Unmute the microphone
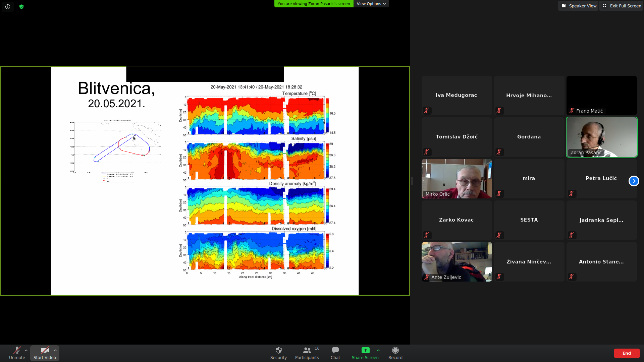 point(17,353)
